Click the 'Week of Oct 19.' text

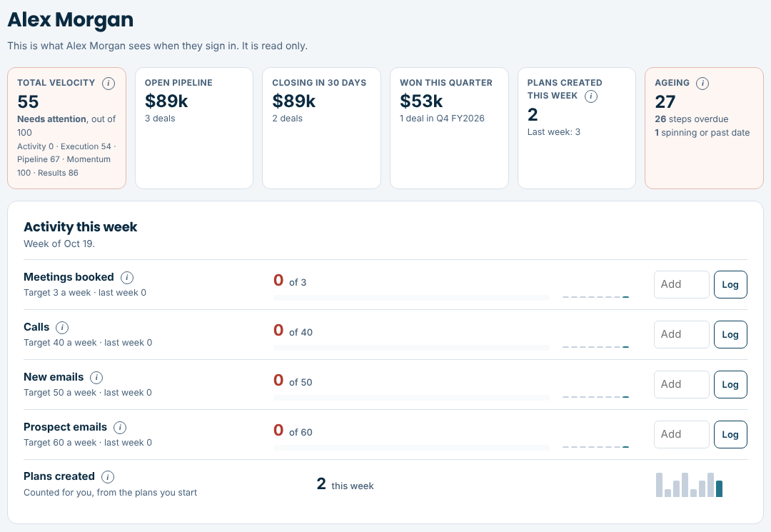(x=59, y=244)
